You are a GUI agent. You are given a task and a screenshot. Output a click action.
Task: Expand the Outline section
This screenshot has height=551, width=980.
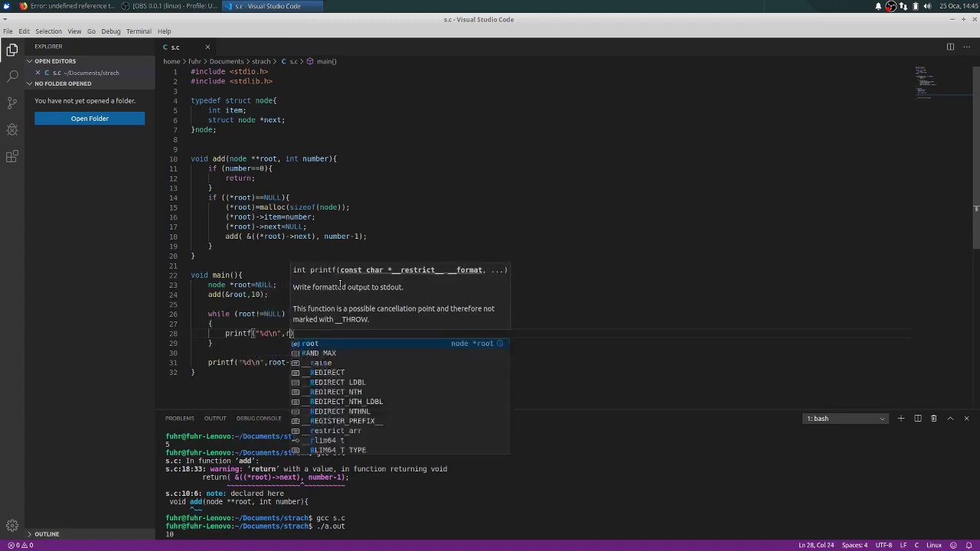[x=47, y=534]
